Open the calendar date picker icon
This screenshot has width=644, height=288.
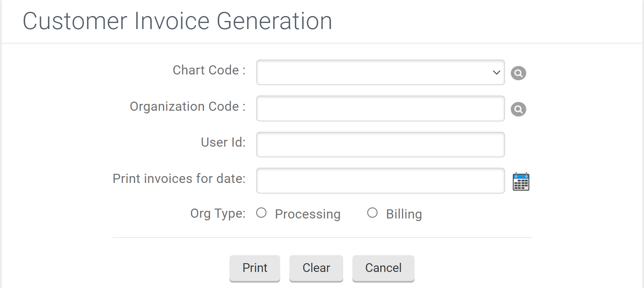(x=521, y=181)
